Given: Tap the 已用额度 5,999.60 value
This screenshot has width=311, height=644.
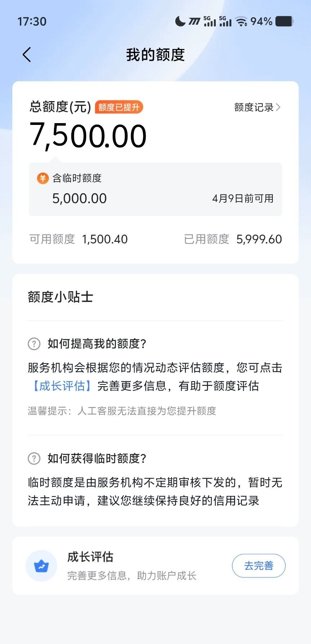Looking at the screenshot, I should tap(259, 239).
